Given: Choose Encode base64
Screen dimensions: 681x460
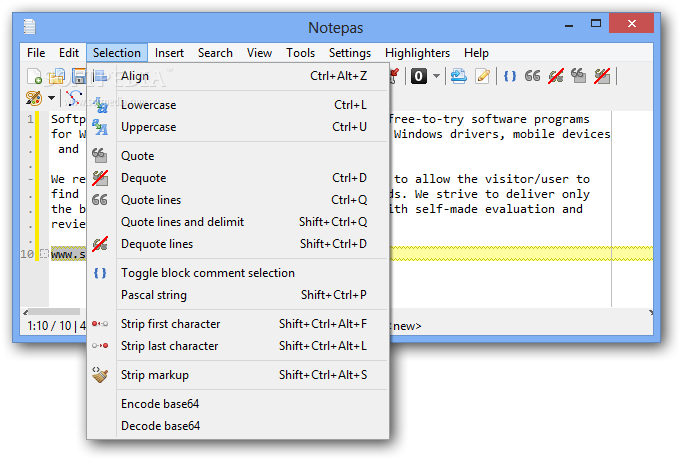Looking at the screenshot, I should 238,404.
